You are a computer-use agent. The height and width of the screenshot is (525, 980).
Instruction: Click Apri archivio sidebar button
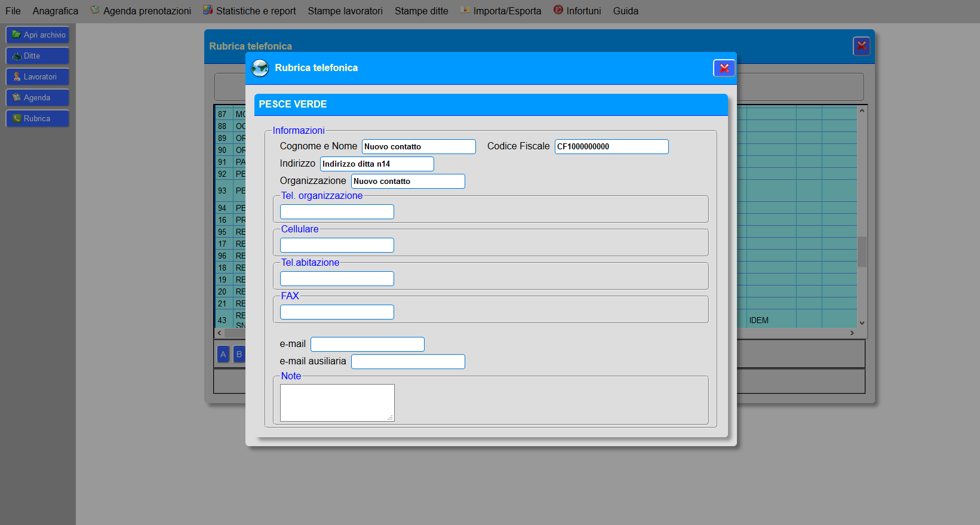point(38,35)
